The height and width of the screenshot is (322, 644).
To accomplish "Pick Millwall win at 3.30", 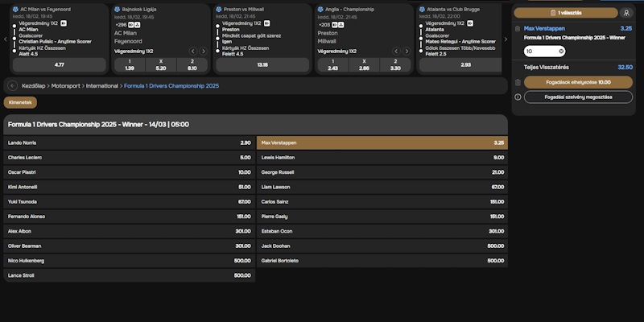I will (395, 65).
